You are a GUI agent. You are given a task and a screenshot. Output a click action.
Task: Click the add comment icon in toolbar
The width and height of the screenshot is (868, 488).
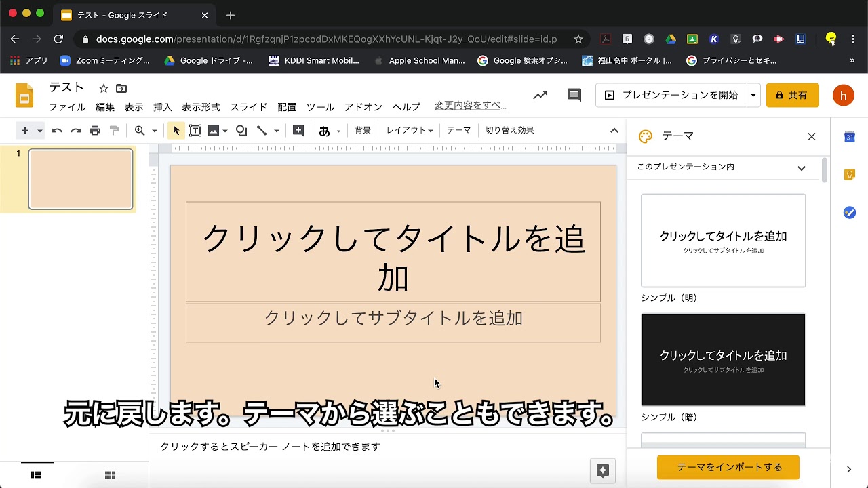tap(298, 131)
